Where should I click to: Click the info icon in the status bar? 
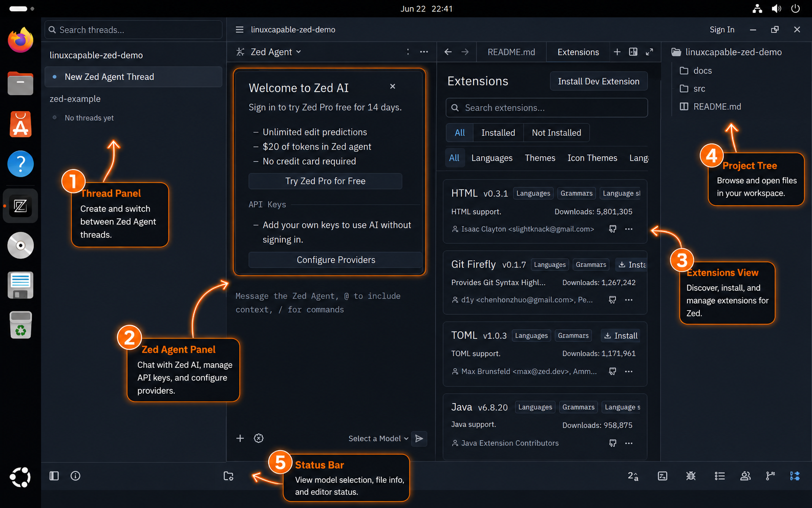coord(75,476)
